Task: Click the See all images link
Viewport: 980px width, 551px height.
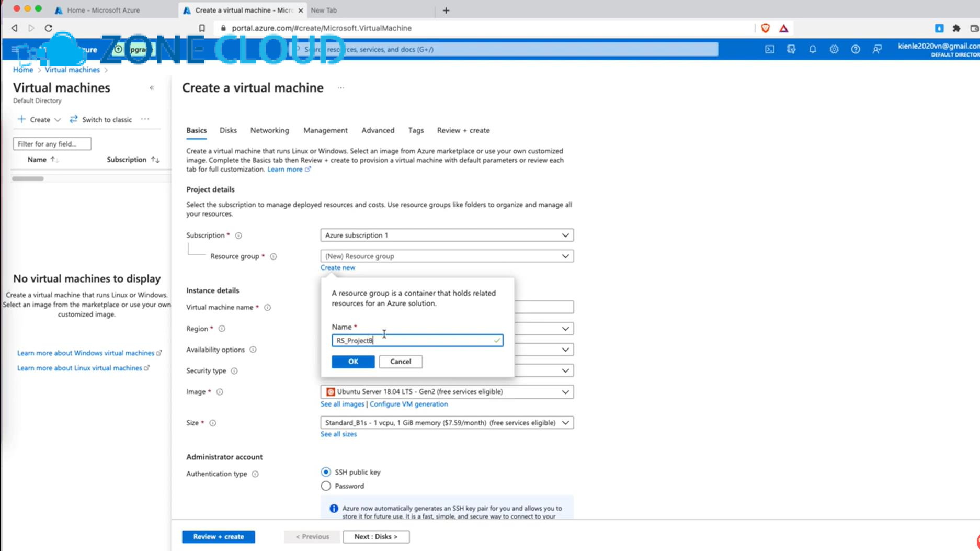Action: click(x=342, y=404)
